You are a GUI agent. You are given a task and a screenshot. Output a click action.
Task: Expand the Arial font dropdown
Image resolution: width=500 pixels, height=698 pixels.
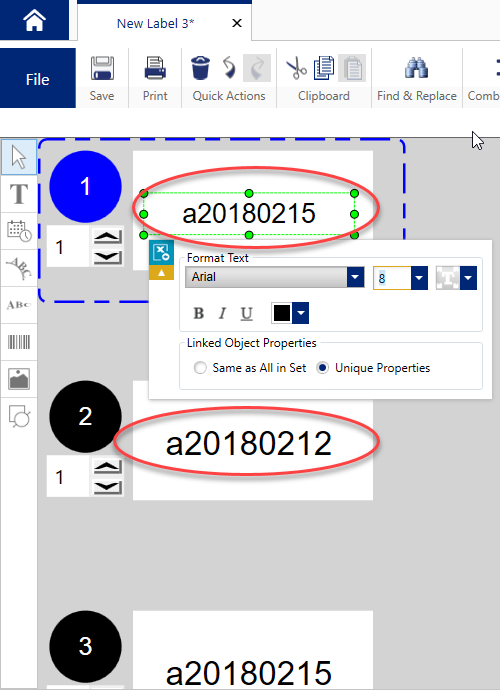pyautogui.click(x=355, y=277)
